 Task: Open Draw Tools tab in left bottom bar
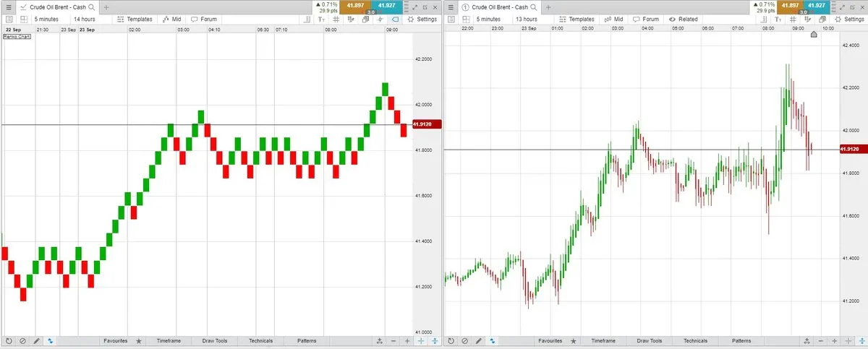215,340
